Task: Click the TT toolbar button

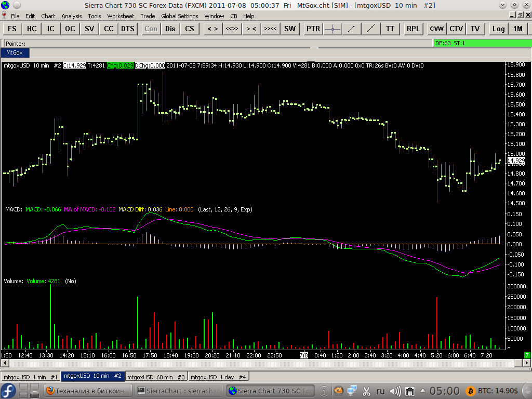Action: tap(390, 29)
